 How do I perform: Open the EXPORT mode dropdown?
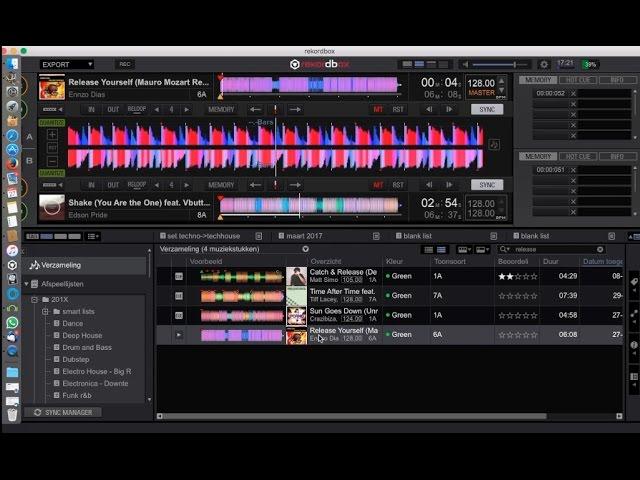tap(67, 64)
